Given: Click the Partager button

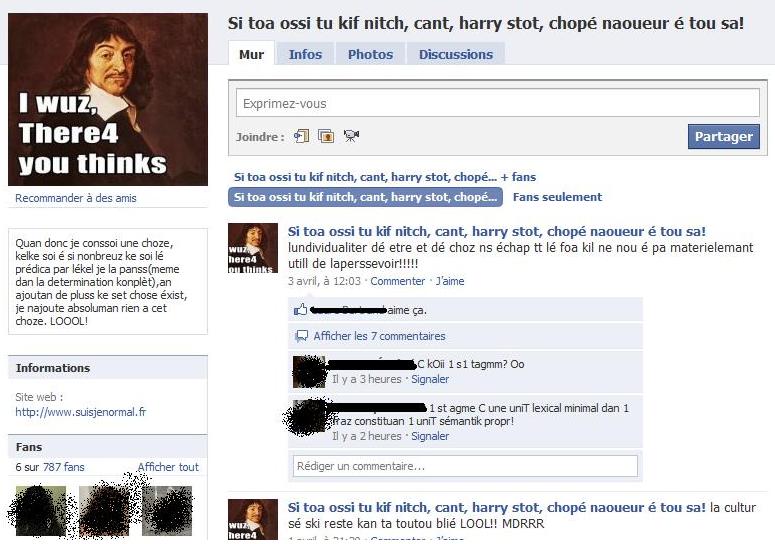Looking at the screenshot, I should point(724,136).
